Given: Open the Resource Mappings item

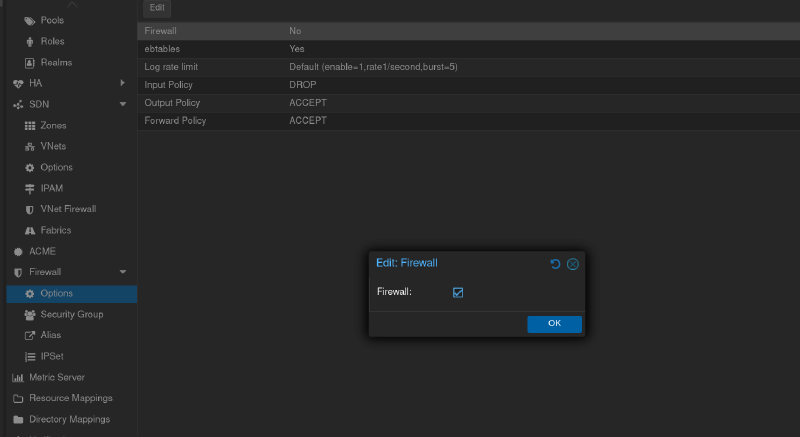Looking at the screenshot, I should tap(70, 398).
